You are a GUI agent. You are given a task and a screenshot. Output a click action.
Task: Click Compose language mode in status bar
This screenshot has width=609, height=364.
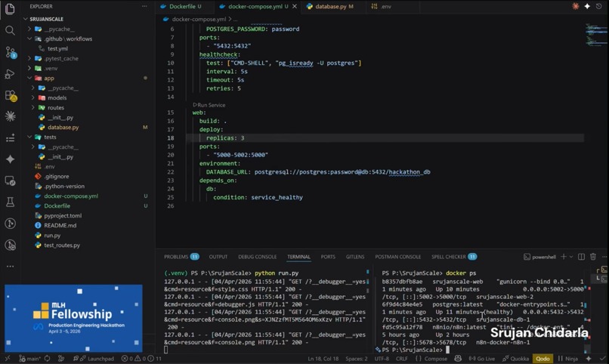pyautogui.click(x=431, y=359)
